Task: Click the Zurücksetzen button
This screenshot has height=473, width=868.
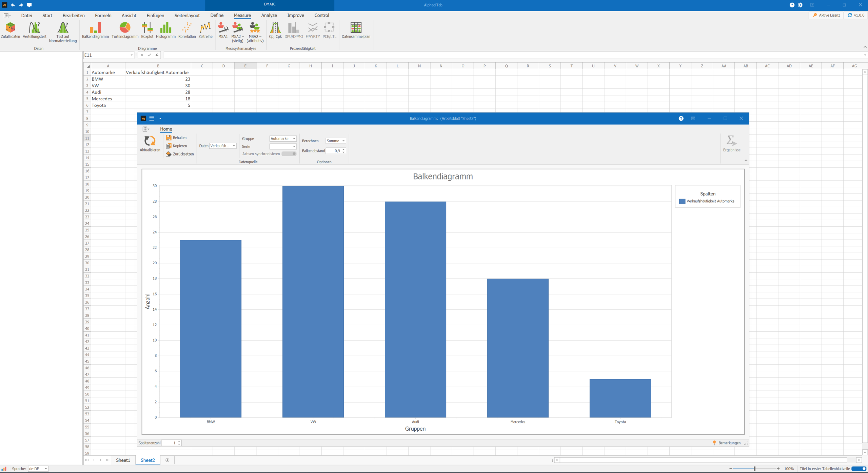Action: pos(180,154)
